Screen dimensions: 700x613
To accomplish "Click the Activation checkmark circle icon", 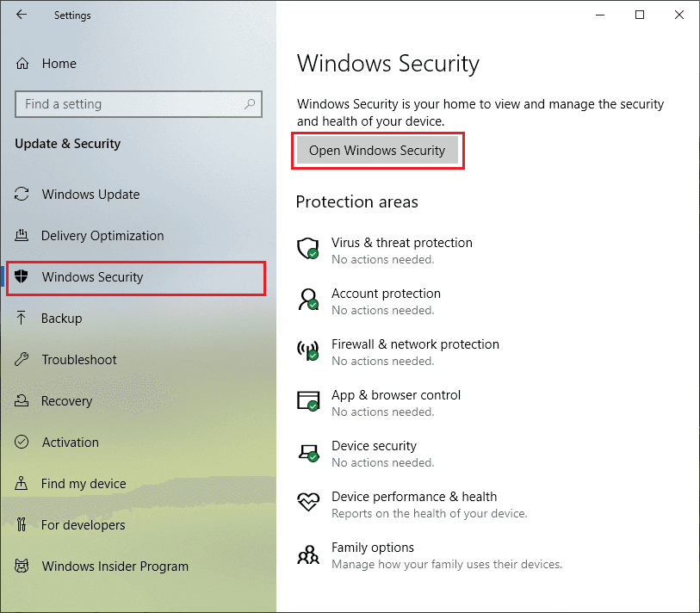I will point(22,442).
